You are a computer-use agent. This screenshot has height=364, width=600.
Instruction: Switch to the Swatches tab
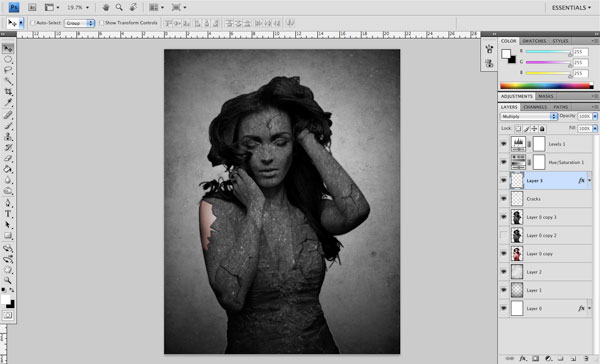(x=534, y=41)
